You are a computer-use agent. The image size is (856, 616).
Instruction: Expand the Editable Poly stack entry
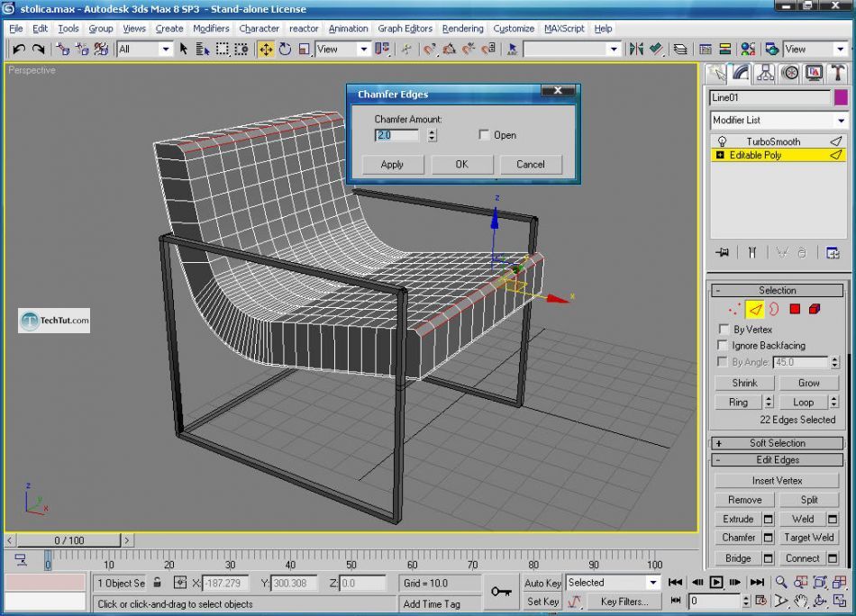[720, 156]
